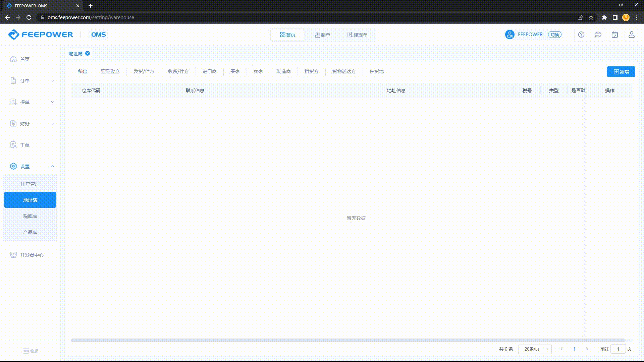This screenshot has width=644, height=362.
Task: Switch to the 亚马逊仓 tab
Action: [110, 71]
